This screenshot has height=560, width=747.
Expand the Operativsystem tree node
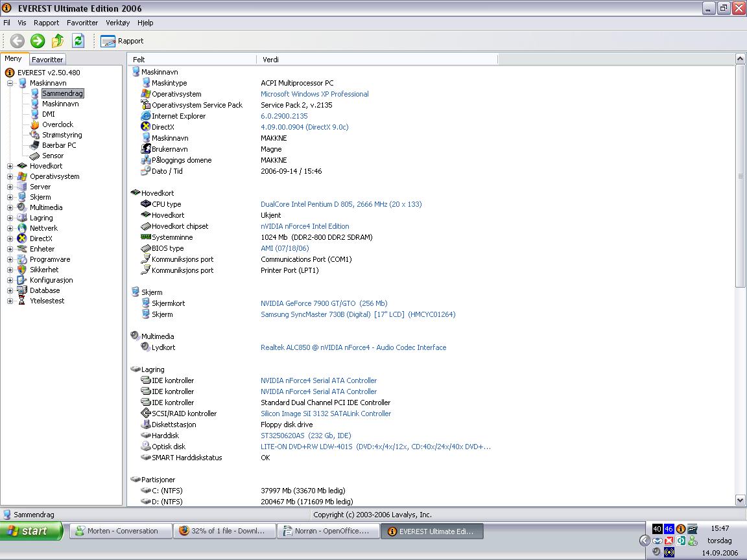[x=10, y=177]
